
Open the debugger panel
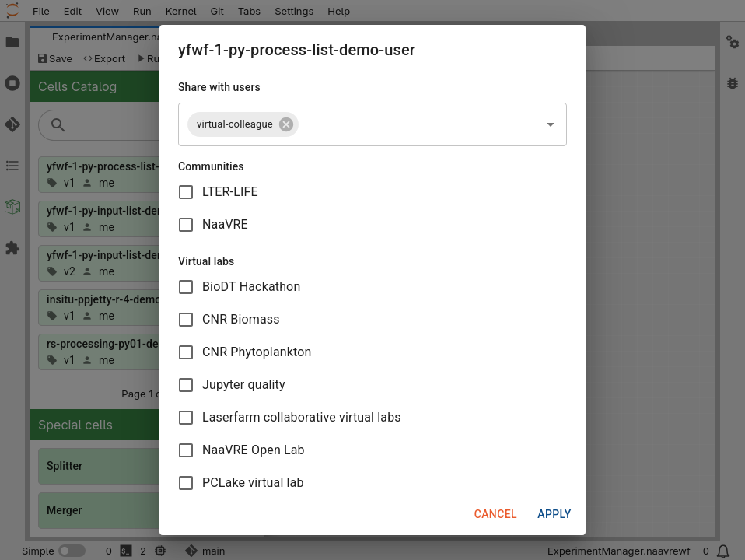pyautogui.click(x=732, y=83)
